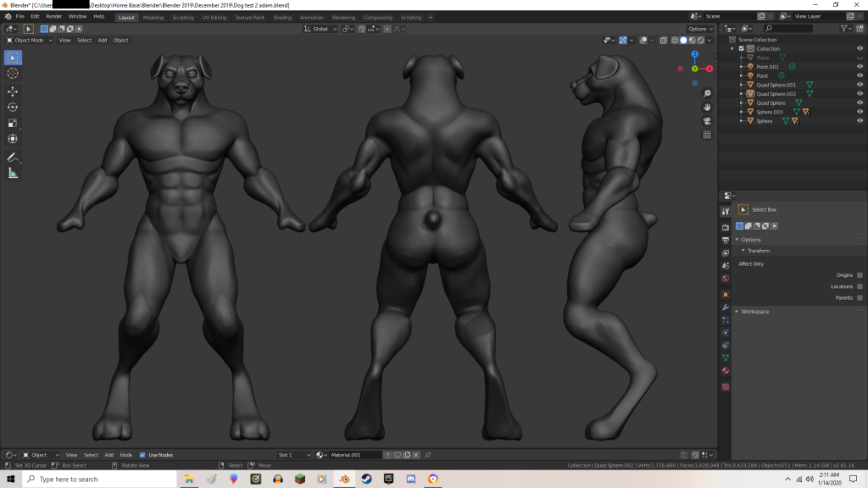The width and height of the screenshot is (868, 488).
Task: Collapse the Collection tree arrow
Action: 732,48
